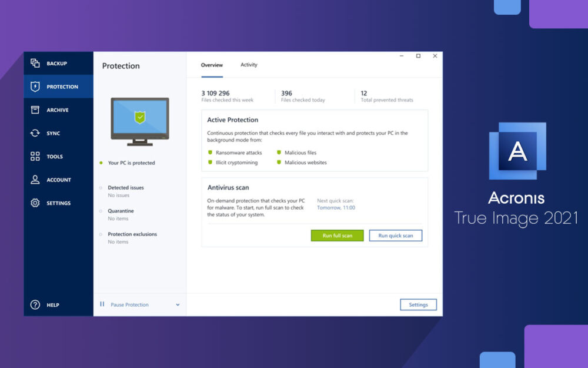588x368 pixels.
Task: Switch to the Overview tab
Action: point(212,65)
